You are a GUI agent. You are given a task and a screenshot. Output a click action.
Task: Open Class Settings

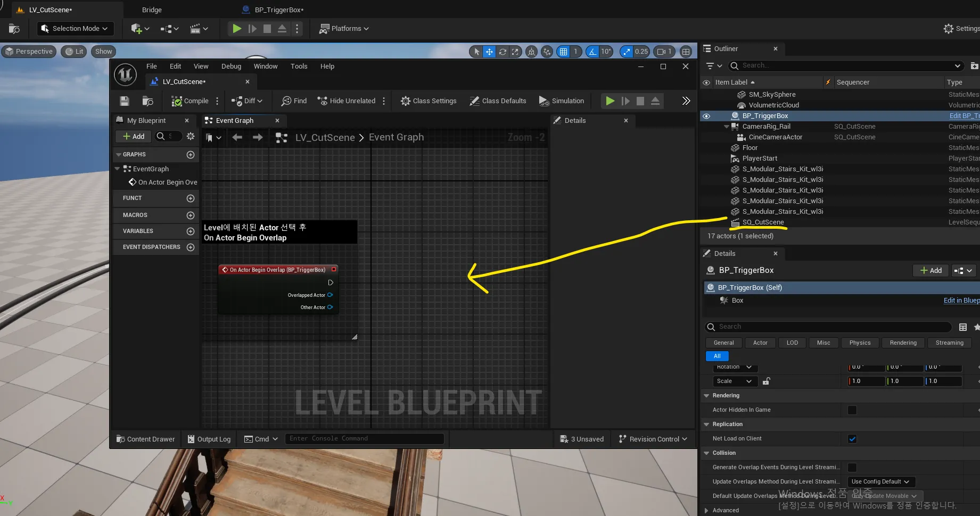pos(429,101)
